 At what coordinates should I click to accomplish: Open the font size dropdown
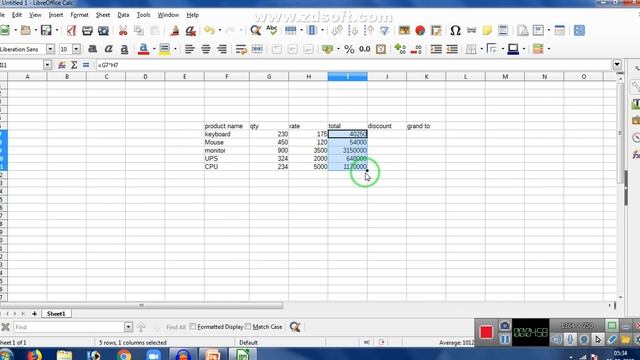click(x=76, y=49)
